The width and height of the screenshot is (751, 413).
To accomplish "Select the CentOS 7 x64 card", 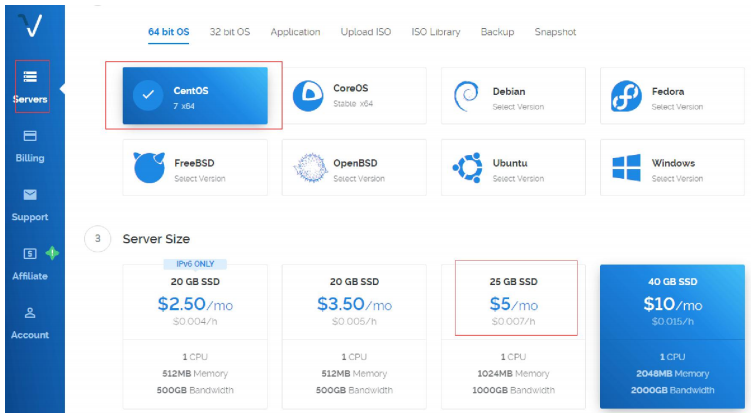I will click(195, 95).
